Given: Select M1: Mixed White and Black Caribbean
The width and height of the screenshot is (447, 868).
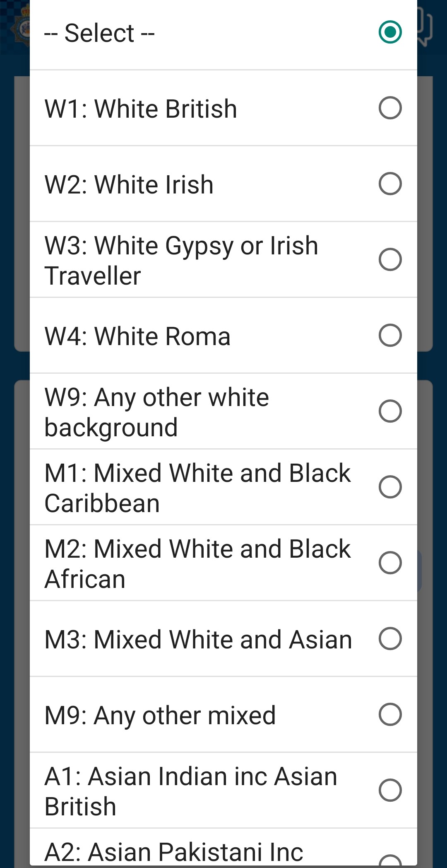Looking at the screenshot, I should point(223,487).
